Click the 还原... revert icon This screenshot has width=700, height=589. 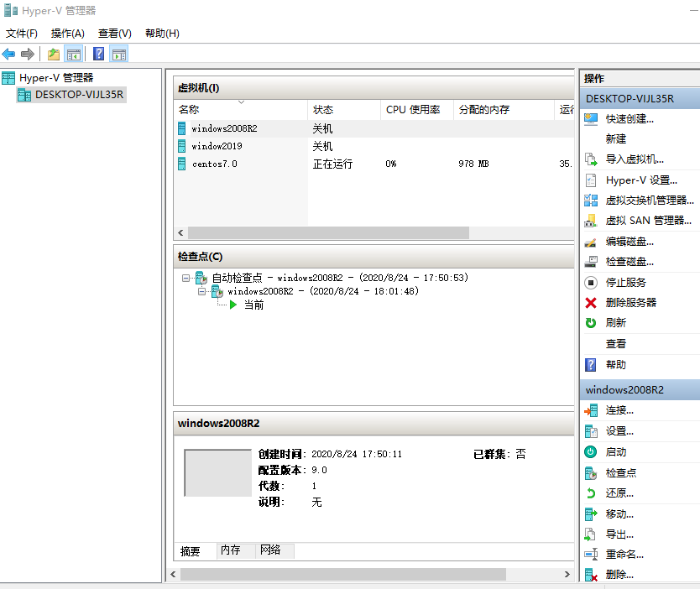click(591, 493)
